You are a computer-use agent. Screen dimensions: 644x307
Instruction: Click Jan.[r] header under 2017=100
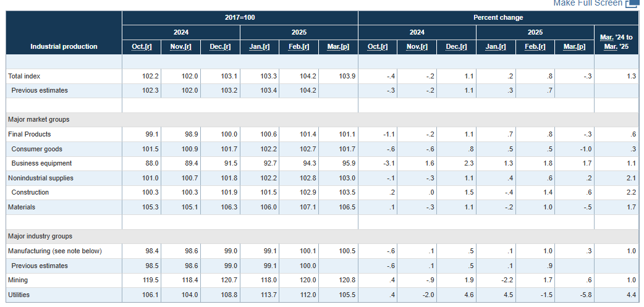point(260,47)
